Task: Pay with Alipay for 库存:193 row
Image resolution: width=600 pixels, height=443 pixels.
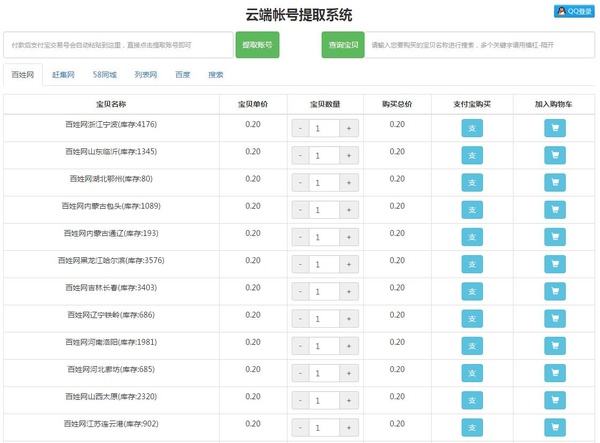Action: [472, 237]
